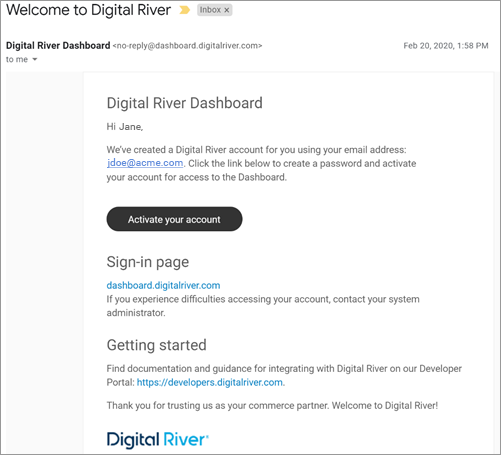This screenshot has height=455, width=501.
Task: Click the Sign-in page heading
Action: 148,262
